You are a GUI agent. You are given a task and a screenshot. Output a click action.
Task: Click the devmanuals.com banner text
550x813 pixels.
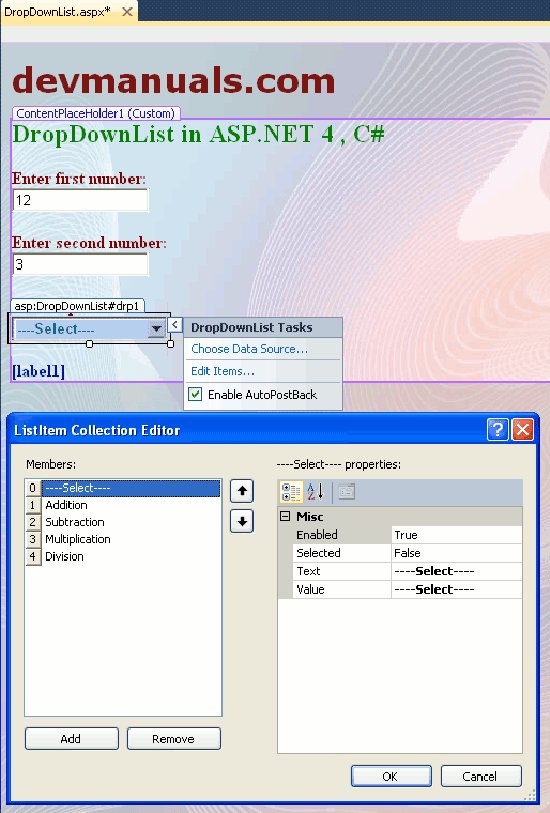coord(174,80)
